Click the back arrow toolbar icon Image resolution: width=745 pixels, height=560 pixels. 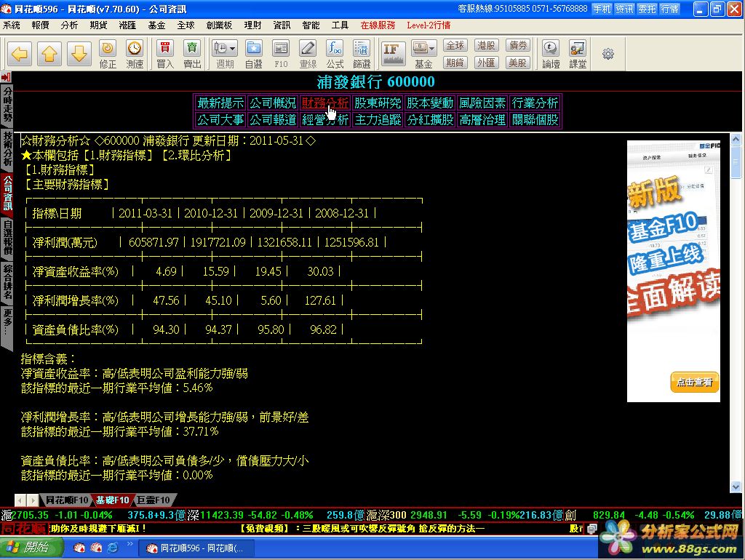(x=20, y=54)
